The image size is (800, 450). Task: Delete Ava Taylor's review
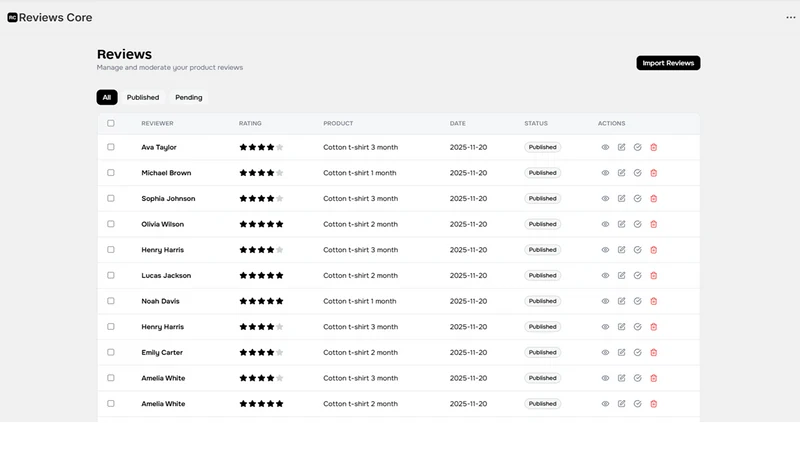click(654, 147)
